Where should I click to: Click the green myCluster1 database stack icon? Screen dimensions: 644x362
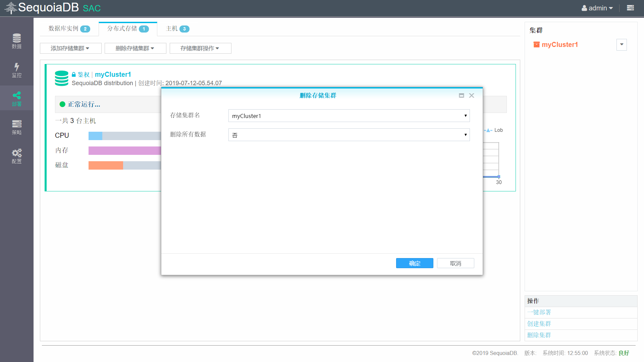pyautogui.click(x=61, y=78)
